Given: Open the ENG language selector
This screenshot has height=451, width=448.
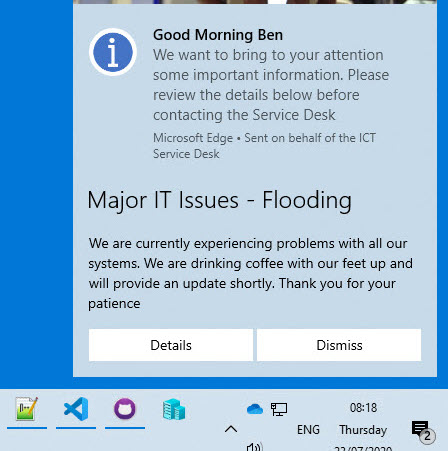Looking at the screenshot, I should click(x=308, y=430).
